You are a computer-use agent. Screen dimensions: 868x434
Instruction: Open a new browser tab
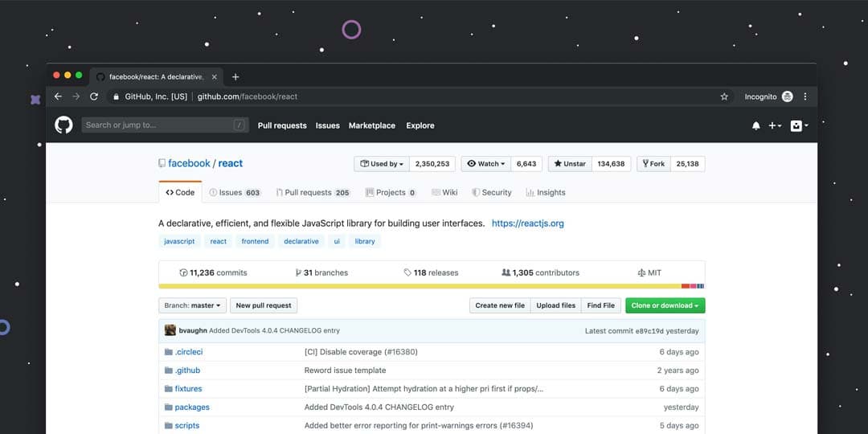(x=235, y=77)
